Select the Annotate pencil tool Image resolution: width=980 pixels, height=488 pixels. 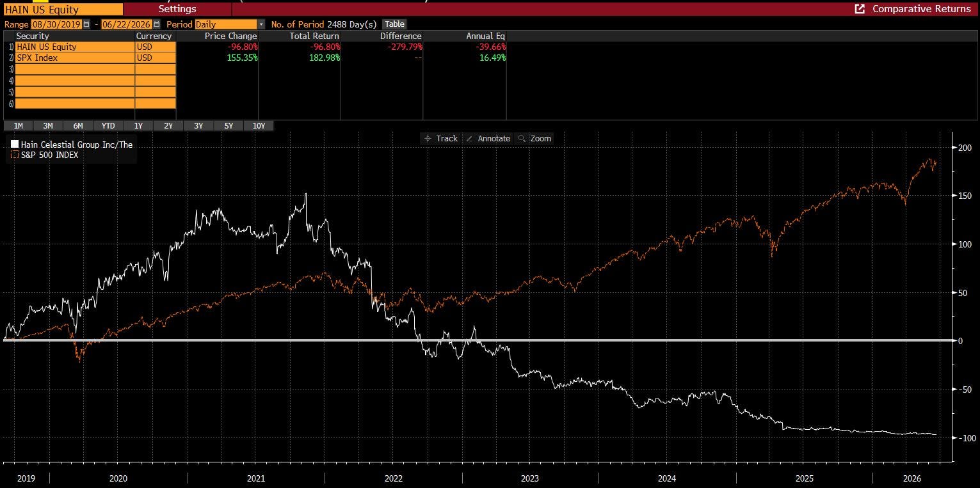(x=487, y=138)
